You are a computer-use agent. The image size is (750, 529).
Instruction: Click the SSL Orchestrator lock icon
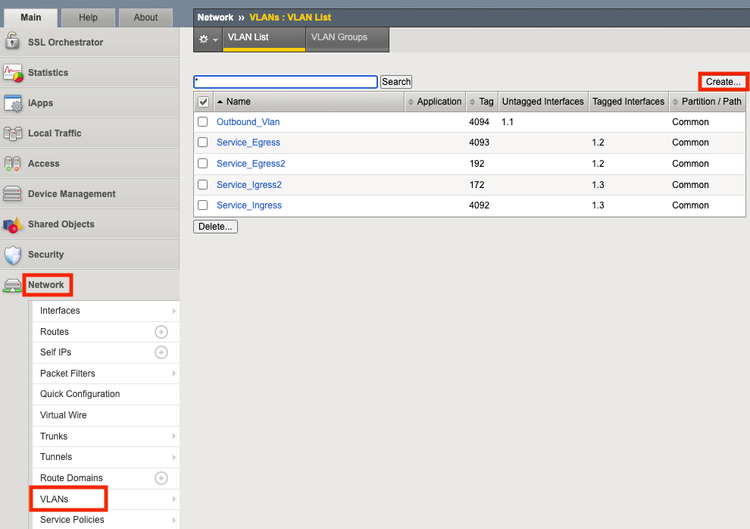click(x=12, y=42)
